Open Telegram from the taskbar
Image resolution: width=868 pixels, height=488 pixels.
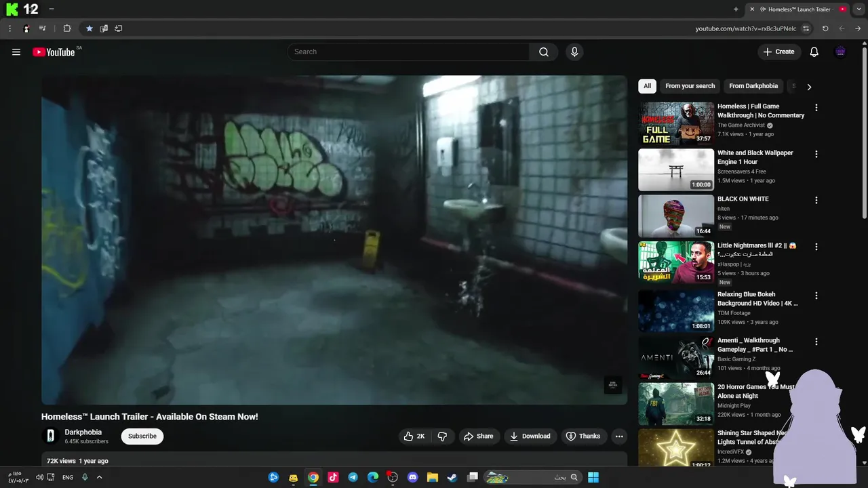(353, 477)
